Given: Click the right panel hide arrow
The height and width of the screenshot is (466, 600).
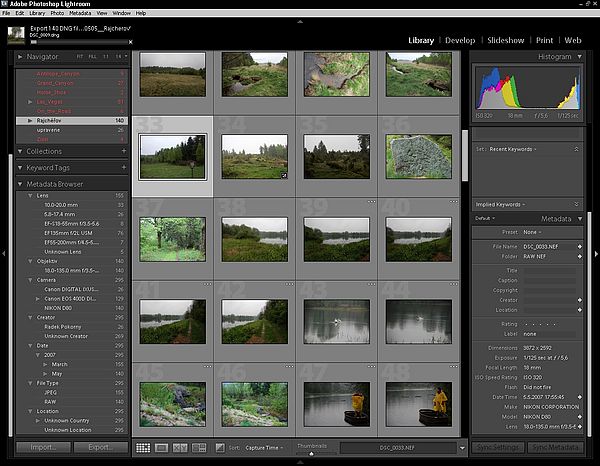Looking at the screenshot, I should point(595,254).
